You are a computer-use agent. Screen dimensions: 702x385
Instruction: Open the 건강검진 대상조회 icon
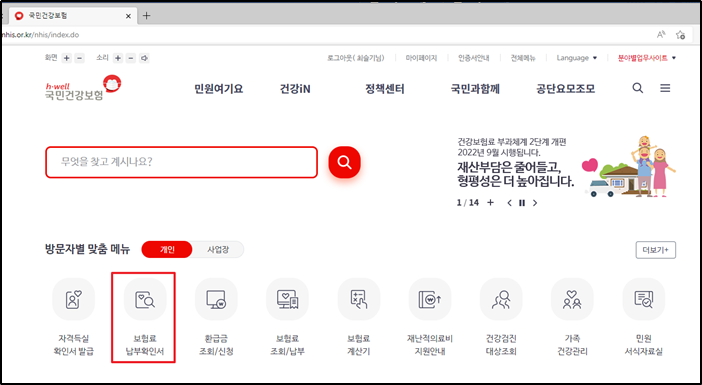[x=501, y=299]
